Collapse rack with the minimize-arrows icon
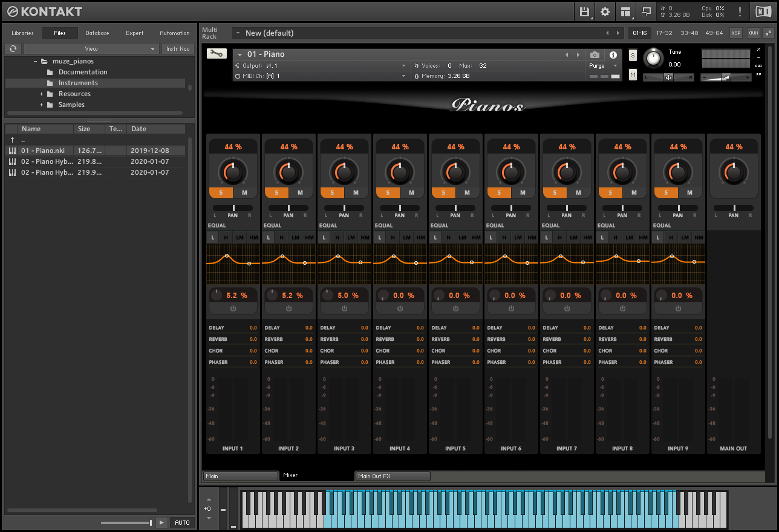Screen dimensions: 779x532 point(768,33)
